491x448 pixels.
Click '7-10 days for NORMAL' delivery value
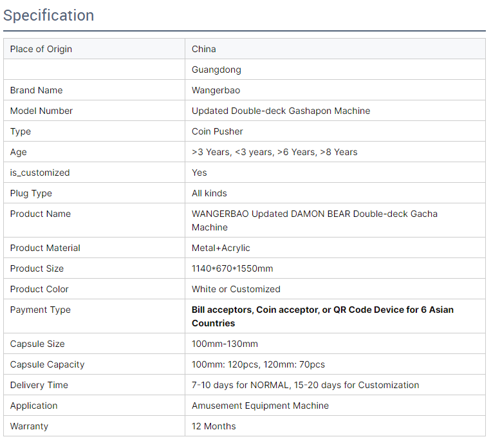[305, 385]
